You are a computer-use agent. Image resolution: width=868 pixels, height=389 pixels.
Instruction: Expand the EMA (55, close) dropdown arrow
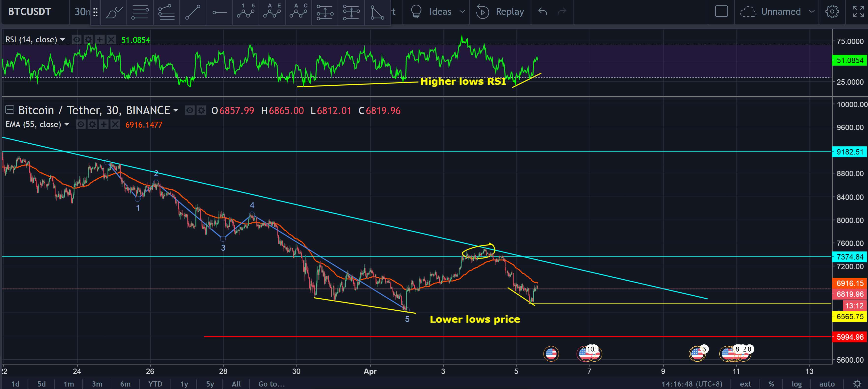(x=67, y=124)
